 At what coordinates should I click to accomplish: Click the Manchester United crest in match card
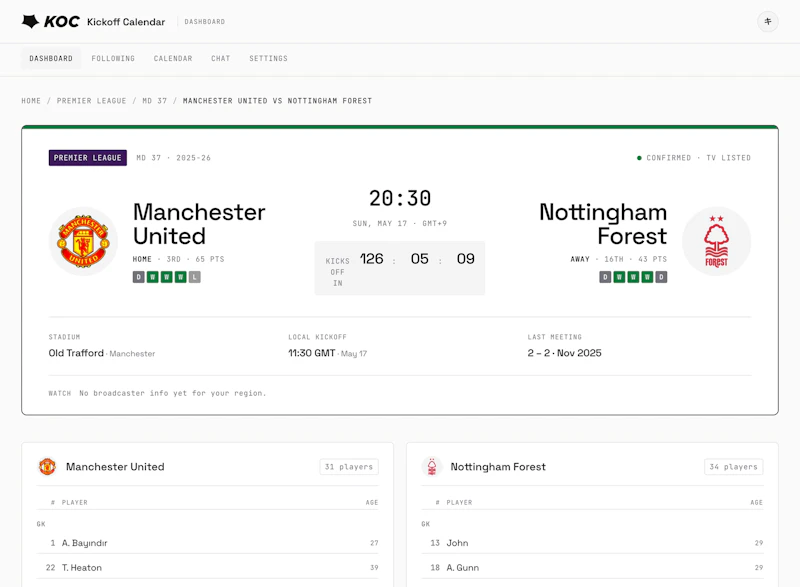coord(83,241)
